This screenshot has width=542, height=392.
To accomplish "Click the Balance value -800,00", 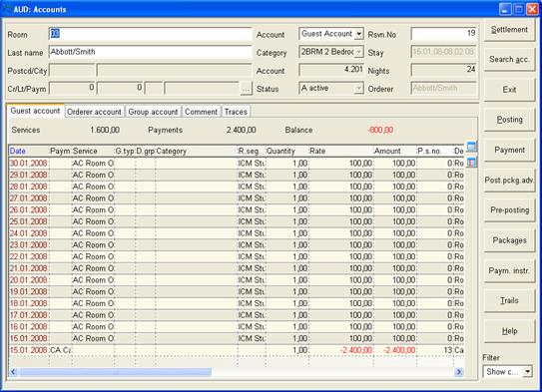I will [380, 131].
